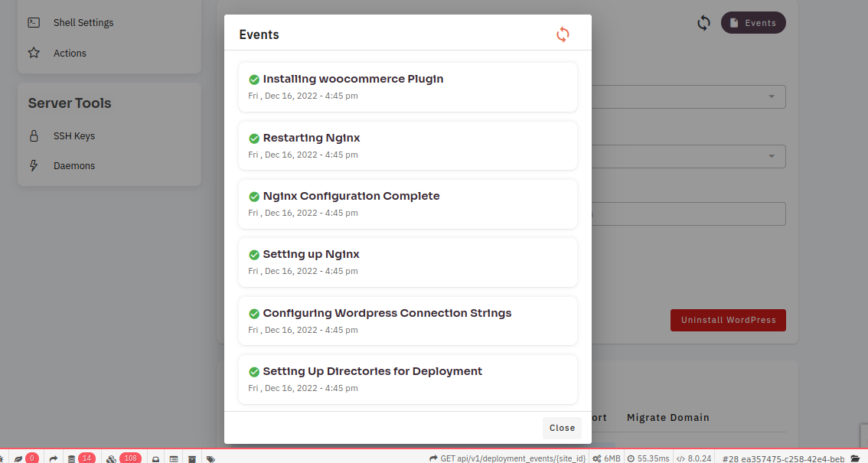The image size is (868, 463).
Task: Click the views count badge 0
Action: pyautogui.click(x=31, y=458)
